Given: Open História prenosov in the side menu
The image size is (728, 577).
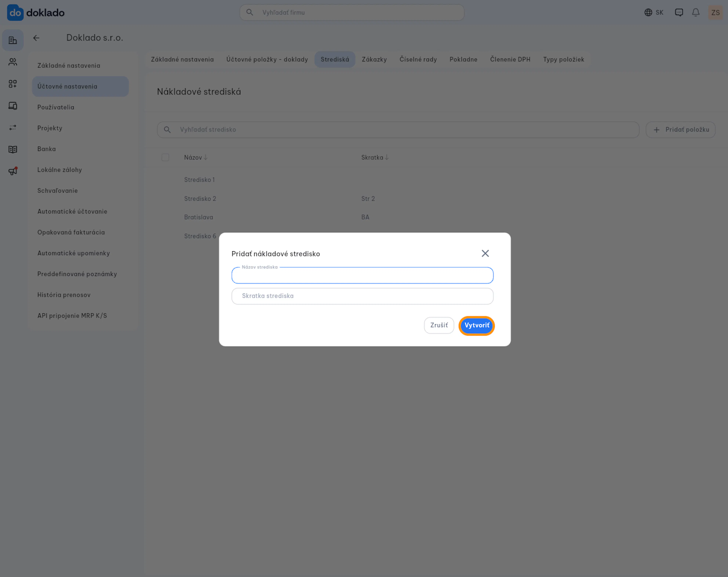Looking at the screenshot, I should coord(80,295).
